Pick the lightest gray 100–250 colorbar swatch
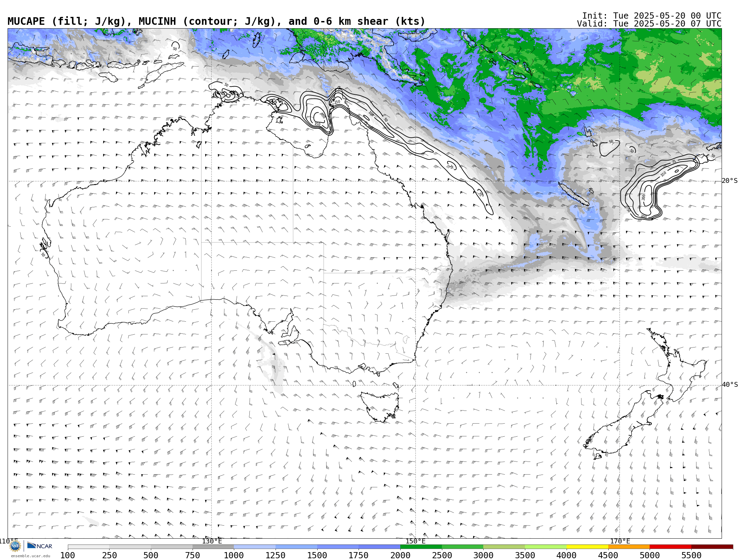 (89, 547)
